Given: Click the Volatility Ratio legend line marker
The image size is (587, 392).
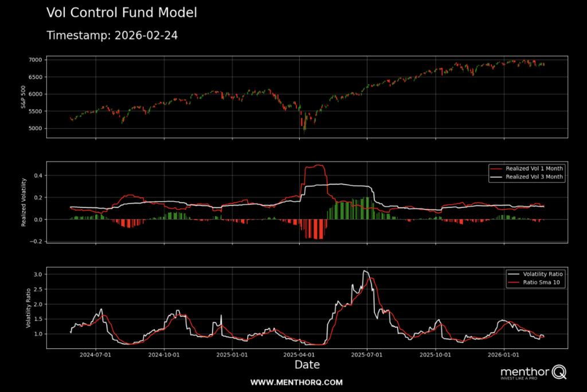Looking at the screenshot, I should [x=514, y=274].
